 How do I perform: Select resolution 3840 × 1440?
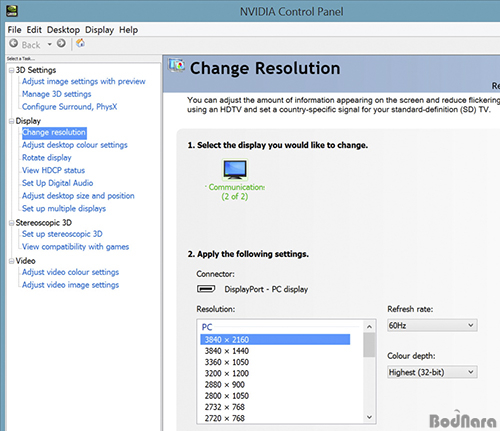pos(227,351)
